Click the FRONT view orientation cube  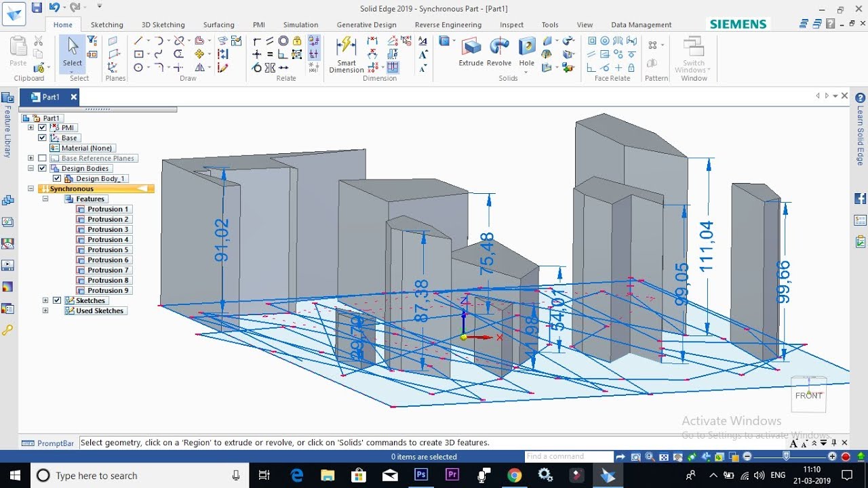(x=808, y=394)
